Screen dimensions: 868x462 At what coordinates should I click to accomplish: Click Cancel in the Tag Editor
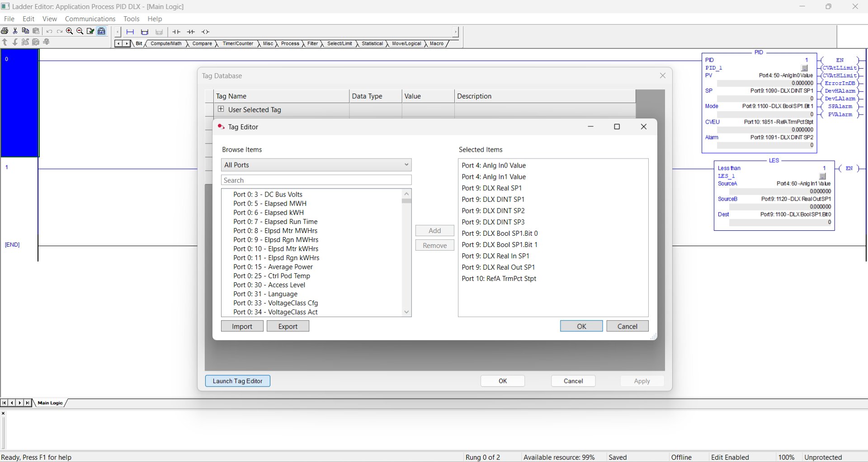click(627, 326)
